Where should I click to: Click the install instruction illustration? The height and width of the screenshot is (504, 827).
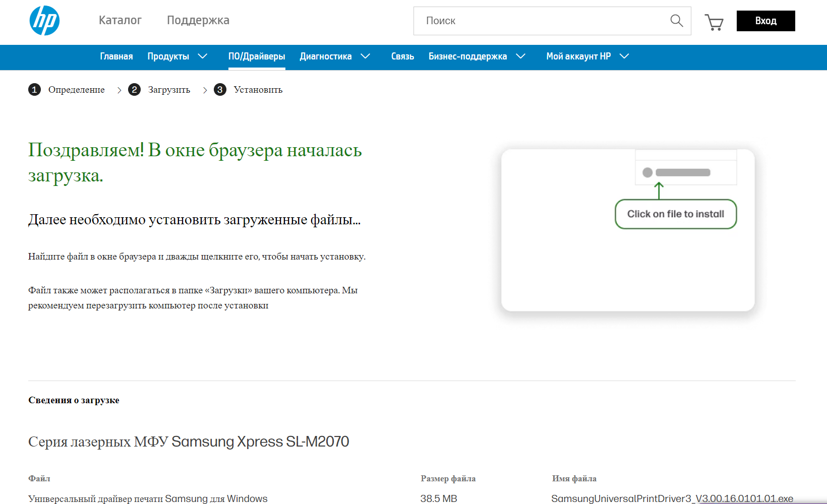click(x=628, y=230)
